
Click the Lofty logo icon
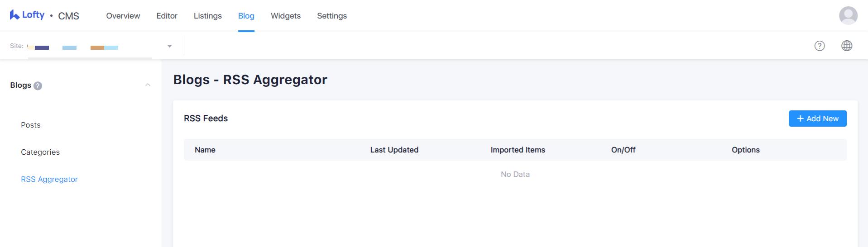point(14,15)
